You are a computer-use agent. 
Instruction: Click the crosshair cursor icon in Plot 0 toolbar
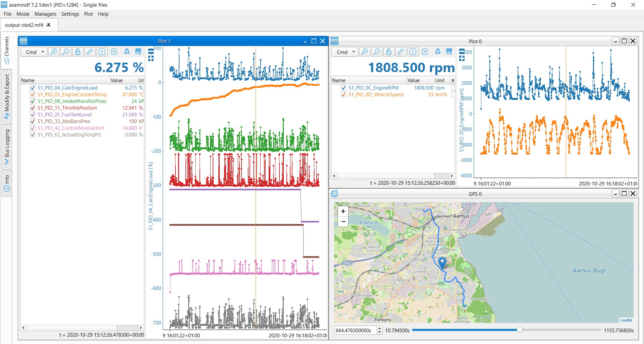click(425, 52)
